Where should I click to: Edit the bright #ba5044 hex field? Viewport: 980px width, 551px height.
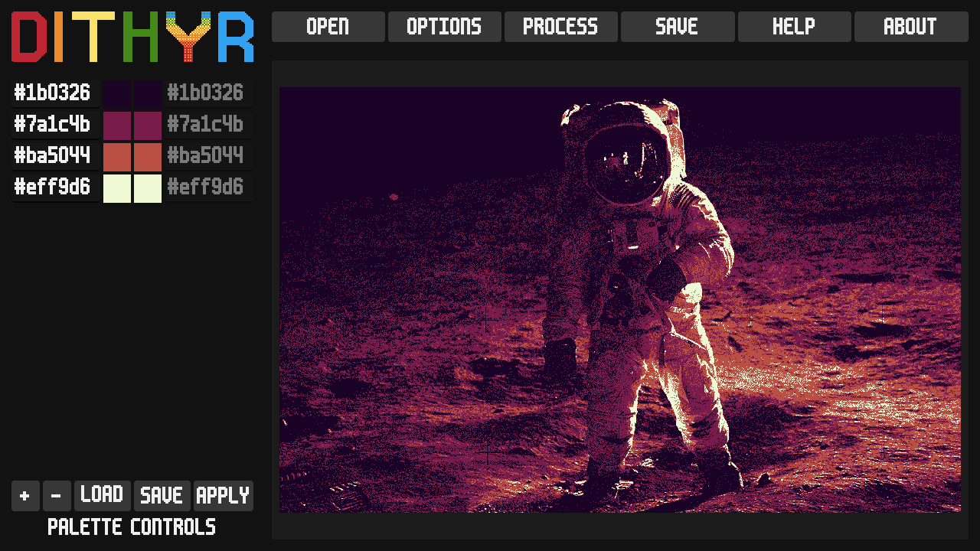(56, 156)
